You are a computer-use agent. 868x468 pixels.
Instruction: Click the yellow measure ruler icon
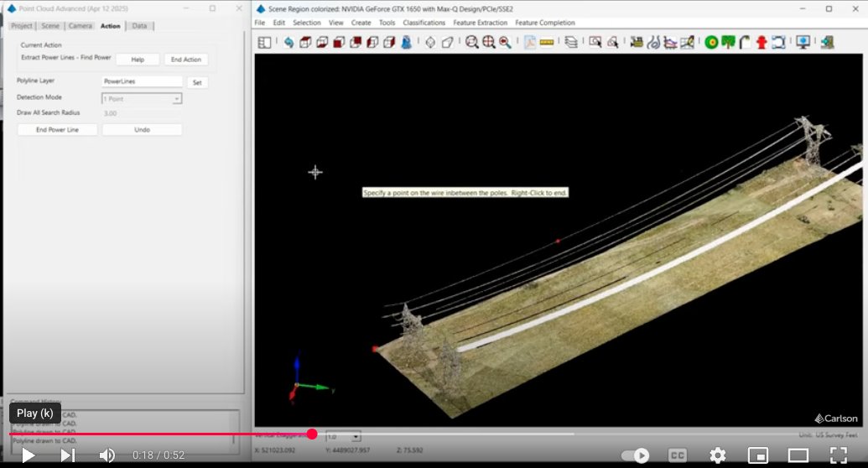pyautogui.click(x=546, y=42)
